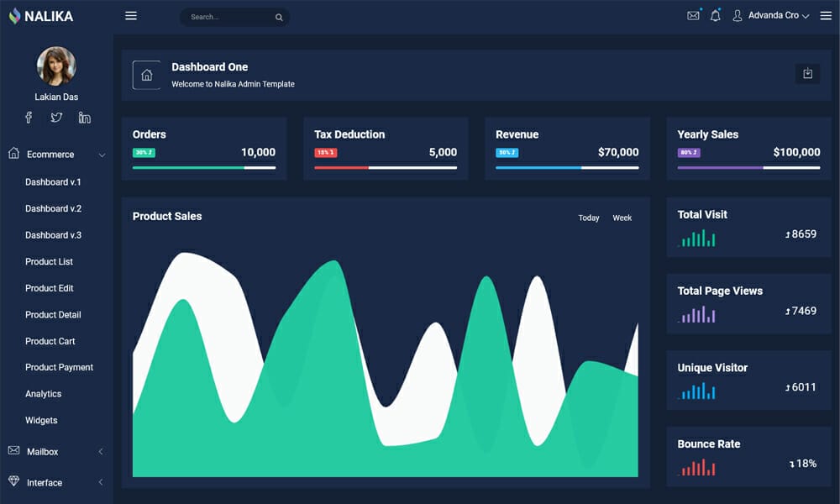This screenshot has width=840, height=504.
Task: Click the home icon beside Dashboard One
Action: (x=147, y=75)
